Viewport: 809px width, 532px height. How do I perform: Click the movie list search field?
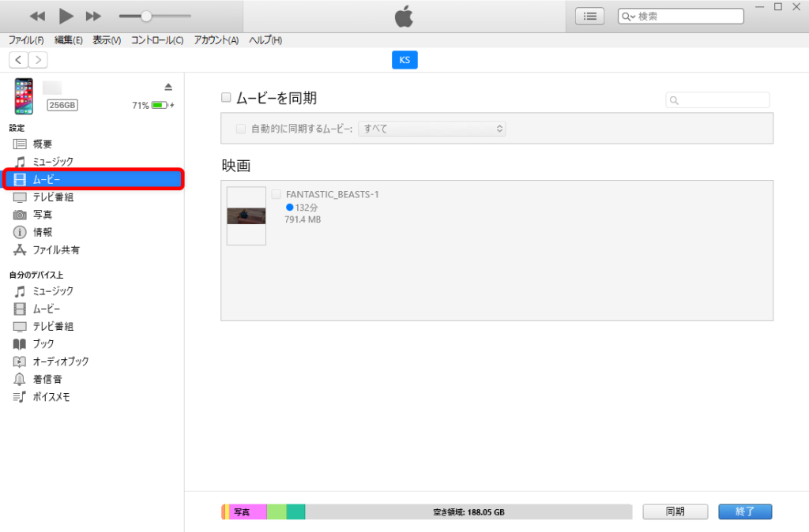[x=717, y=100]
